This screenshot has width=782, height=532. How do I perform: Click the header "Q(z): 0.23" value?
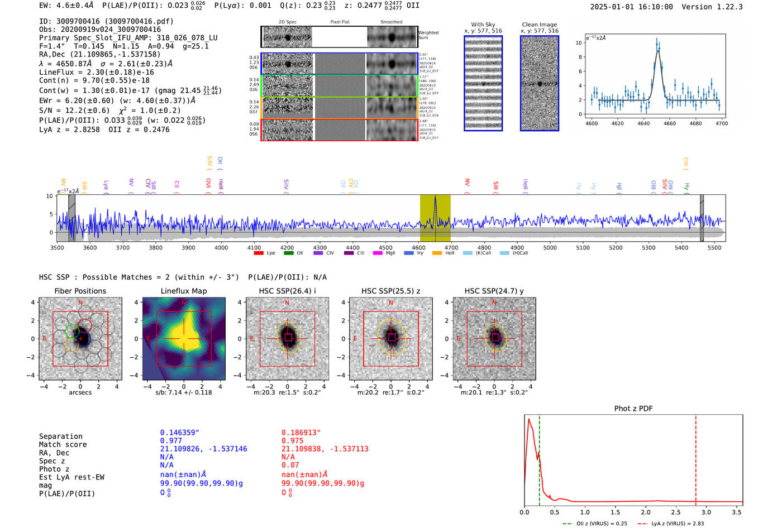308,5
